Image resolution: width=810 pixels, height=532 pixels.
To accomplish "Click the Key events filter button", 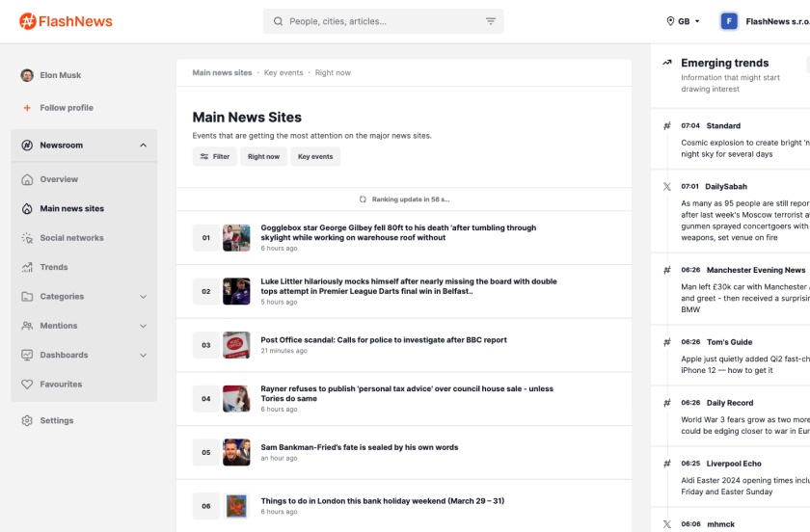I will [315, 156].
